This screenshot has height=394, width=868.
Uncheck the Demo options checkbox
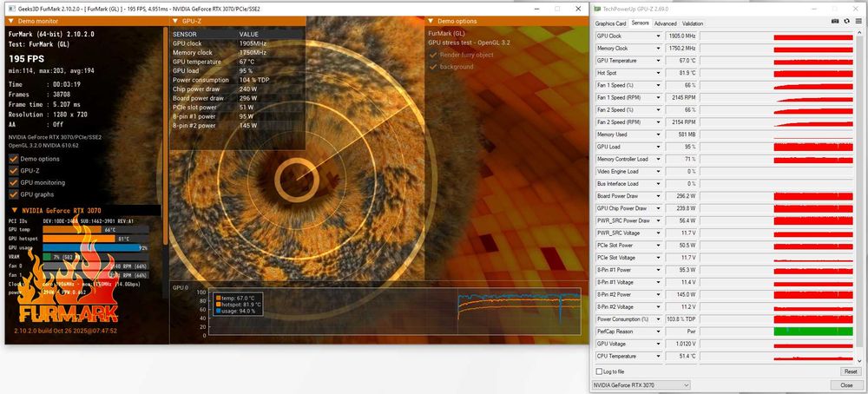(13, 159)
